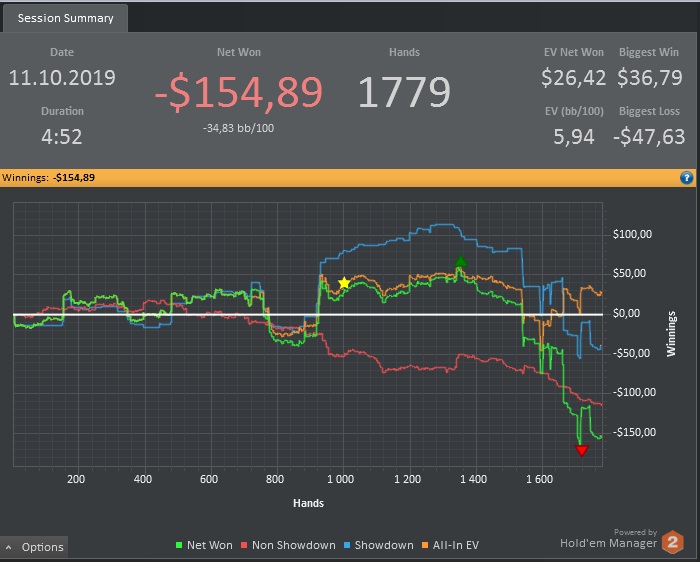Viewport: 700px width, 562px height.
Task: Click the green biggest win triangle marker
Action: pos(460,261)
